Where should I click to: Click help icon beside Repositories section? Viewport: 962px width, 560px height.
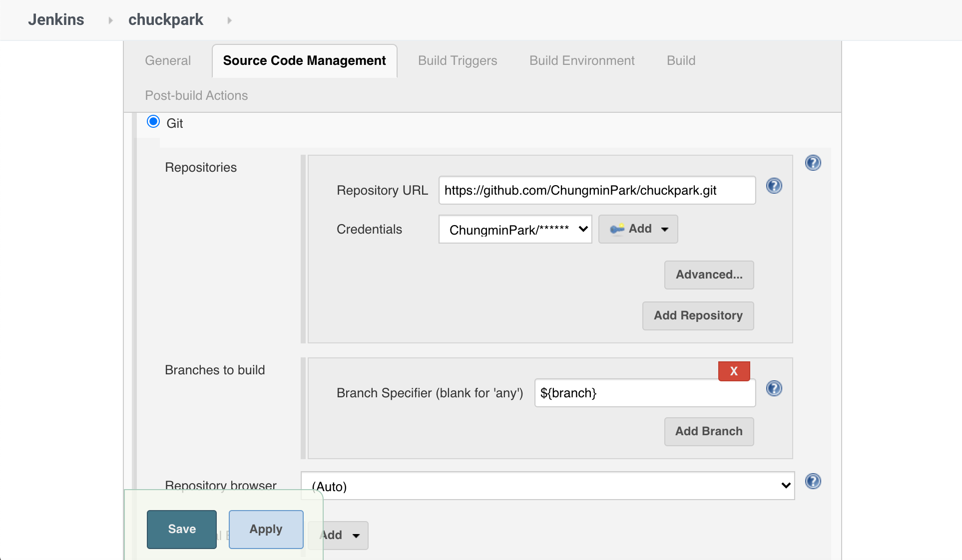coord(813,163)
